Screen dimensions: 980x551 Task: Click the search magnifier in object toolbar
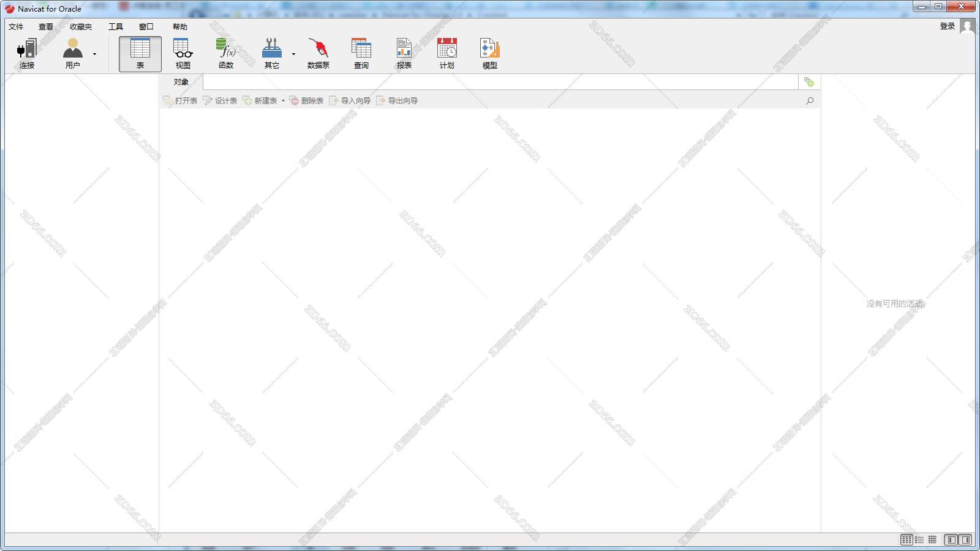pyautogui.click(x=810, y=100)
